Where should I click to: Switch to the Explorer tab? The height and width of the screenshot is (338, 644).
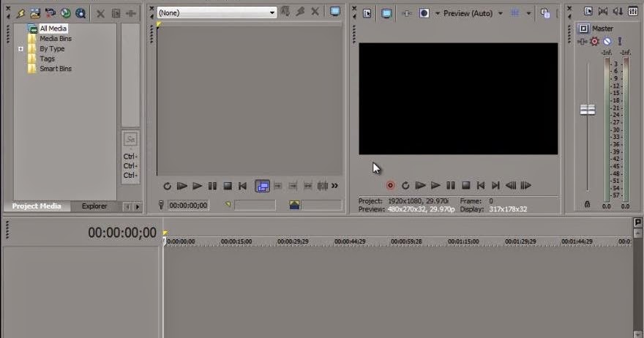94,206
